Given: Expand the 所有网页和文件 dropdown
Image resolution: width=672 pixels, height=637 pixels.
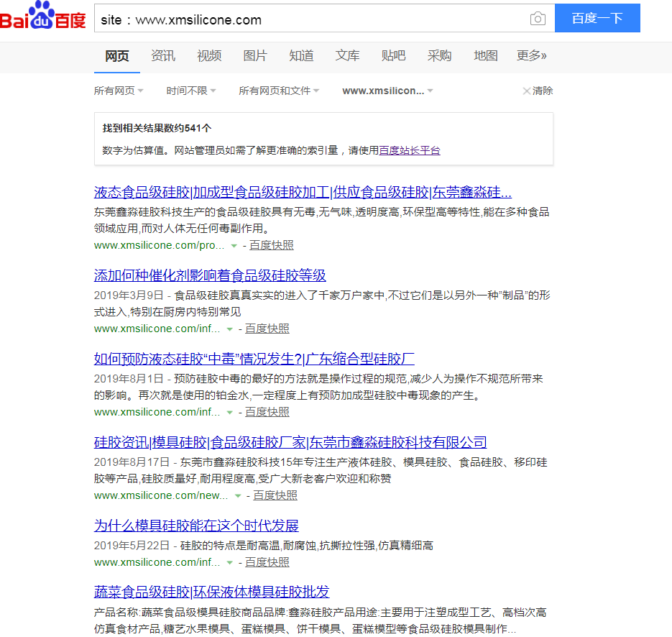Looking at the screenshot, I should 279,91.
